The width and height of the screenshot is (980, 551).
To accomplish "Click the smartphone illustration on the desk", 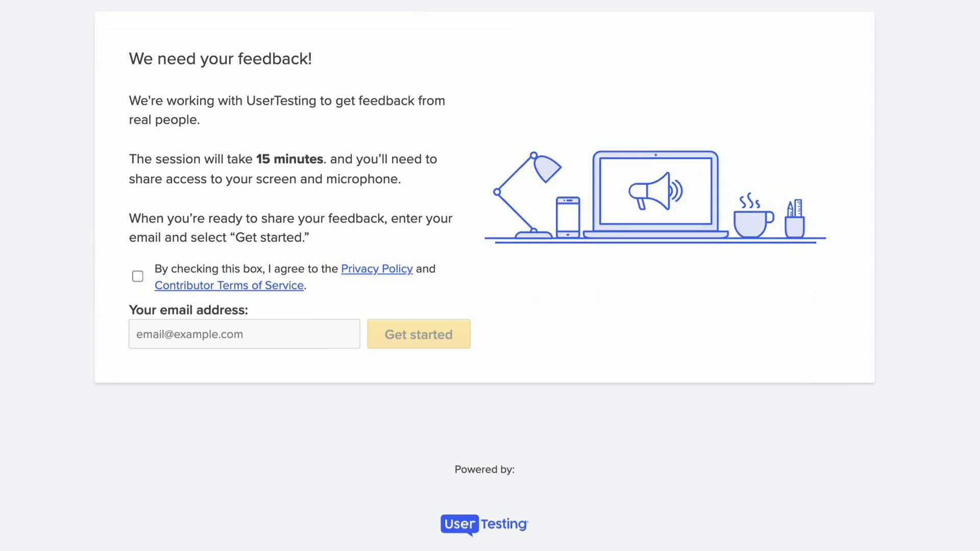I will coord(568,217).
